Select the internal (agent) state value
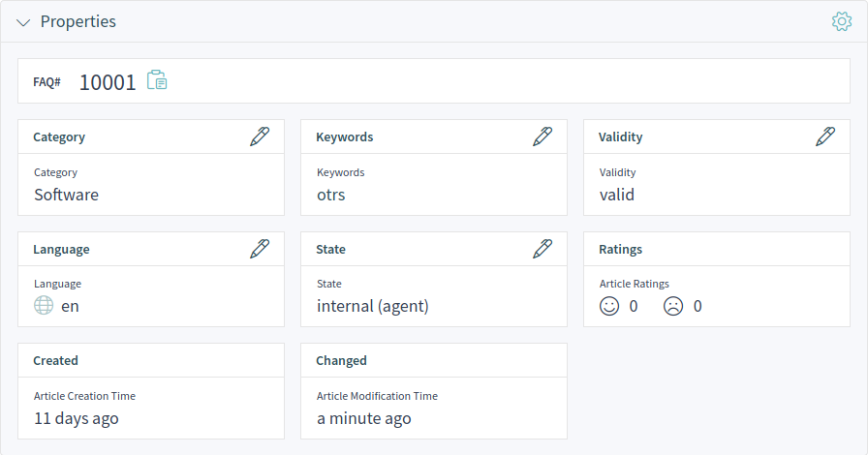The height and width of the screenshot is (455, 868). (x=373, y=306)
